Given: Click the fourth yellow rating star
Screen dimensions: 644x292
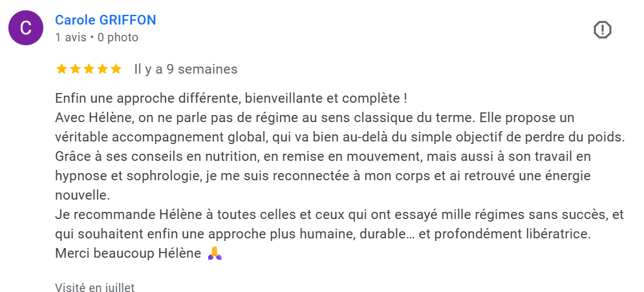Looking at the screenshot, I should (x=102, y=69).
